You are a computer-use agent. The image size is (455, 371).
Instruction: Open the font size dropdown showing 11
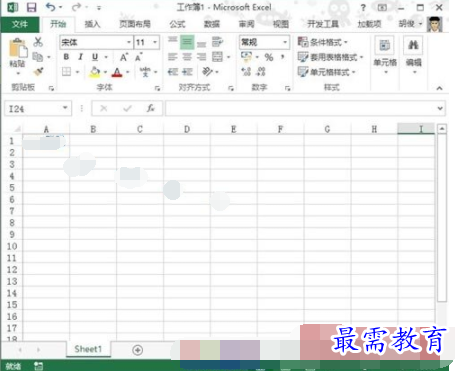[155, 42]
